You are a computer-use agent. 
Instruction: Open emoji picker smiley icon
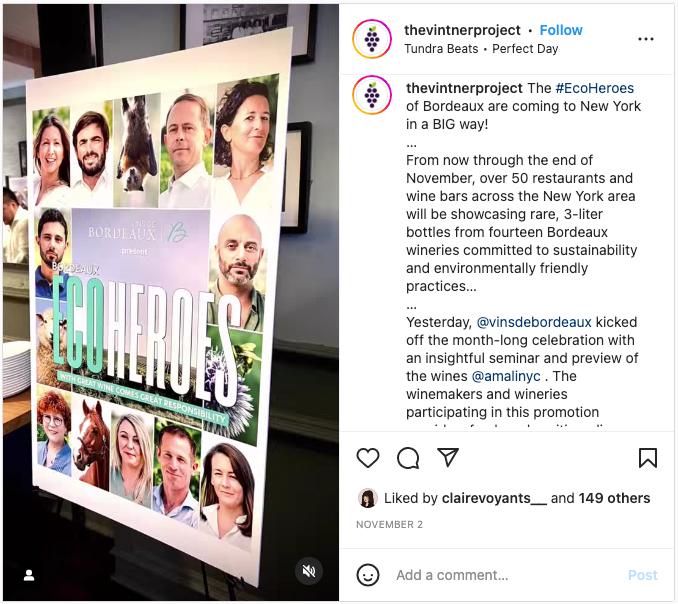[x=368, y=575]
